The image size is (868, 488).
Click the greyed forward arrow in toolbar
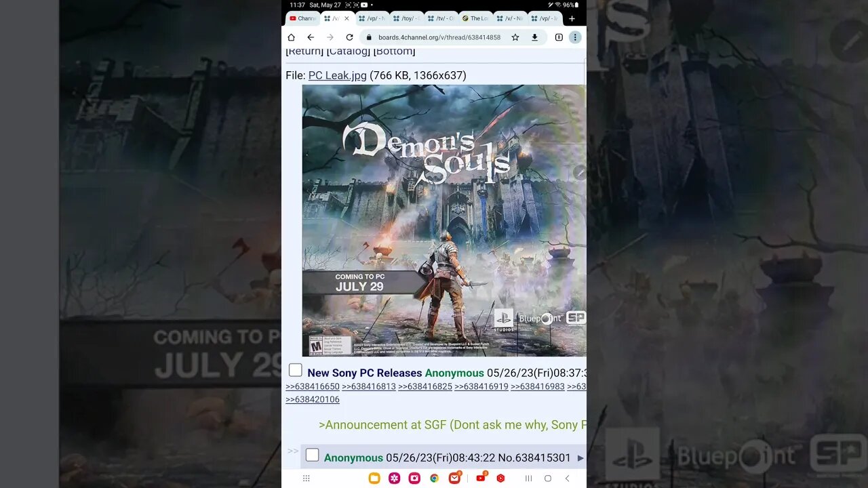(330, 37)
